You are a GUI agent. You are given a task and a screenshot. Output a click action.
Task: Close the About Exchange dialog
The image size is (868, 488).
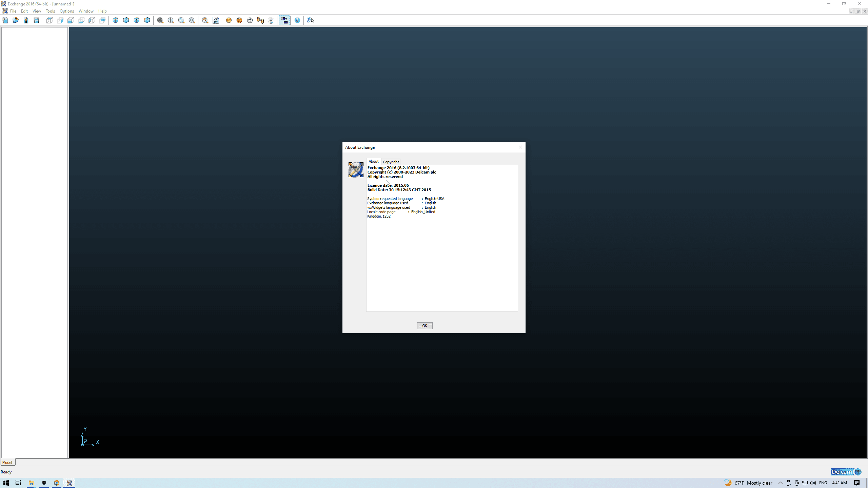coord(520,147)
